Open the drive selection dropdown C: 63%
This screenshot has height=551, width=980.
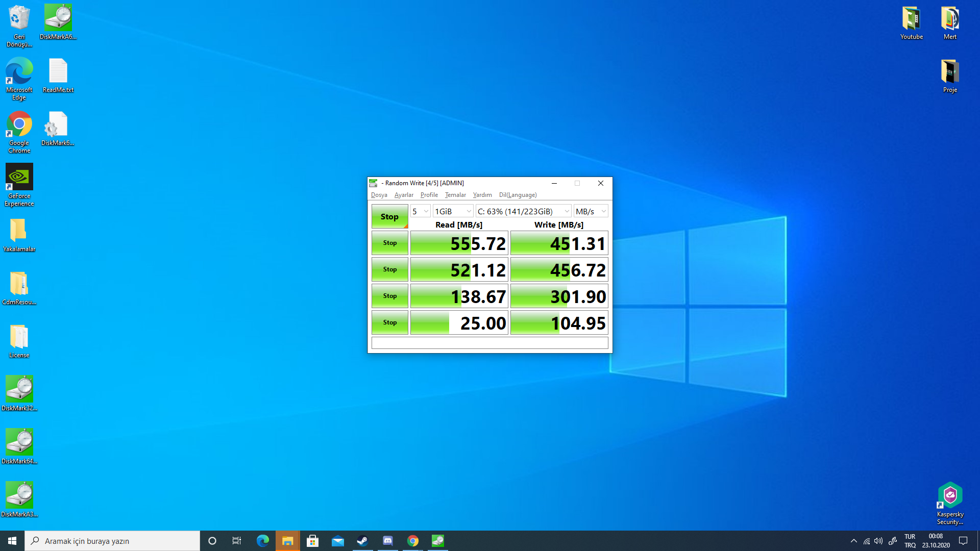[x=524, y=211]
